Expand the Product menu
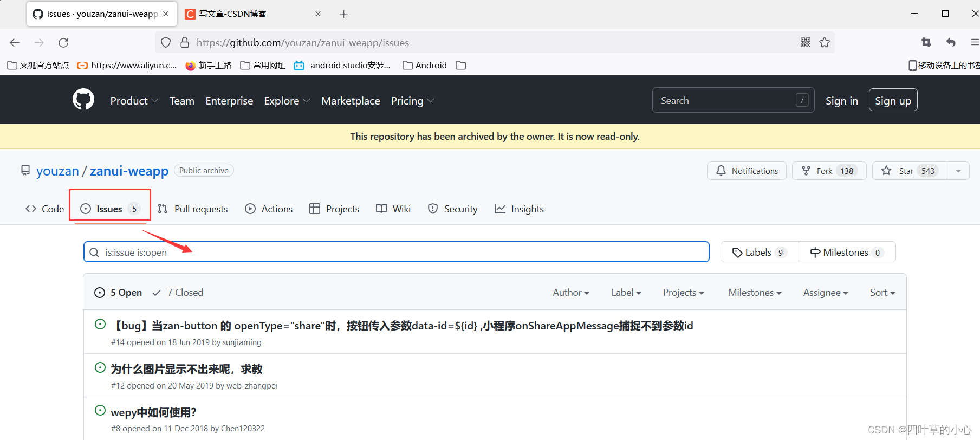Screen dimensions: 980x440 tap(134, 101)
